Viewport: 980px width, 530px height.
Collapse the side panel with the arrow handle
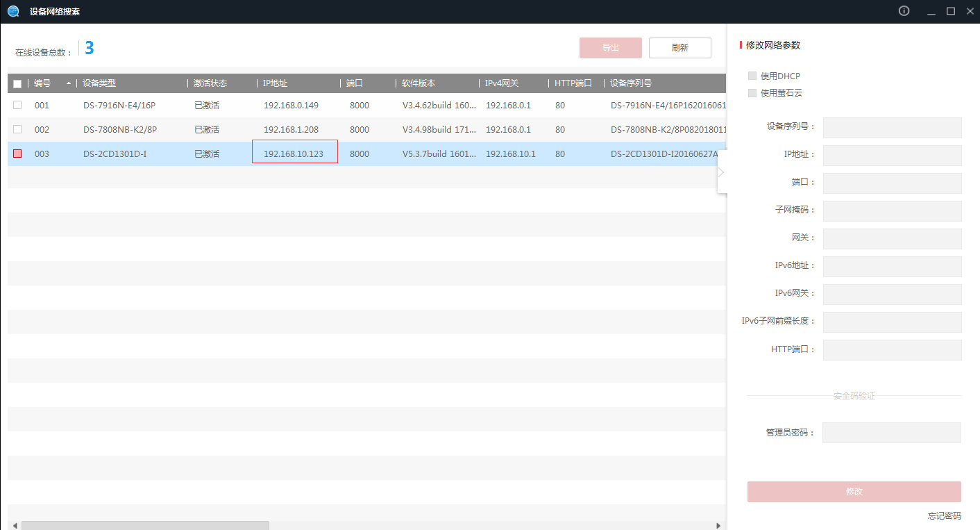click(x=721, y=172)
